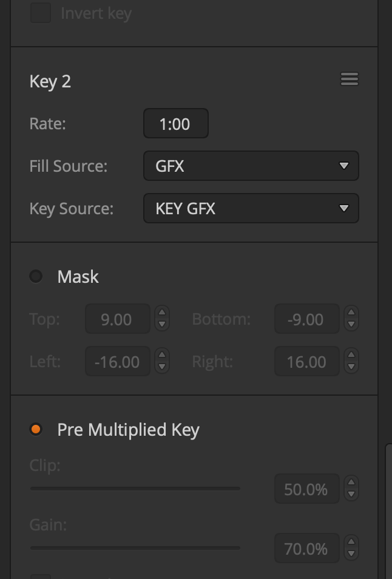Enable the Mask radio toggle
Image resolution: width=392 pixels, height=579 pixels.
point(36,277)
